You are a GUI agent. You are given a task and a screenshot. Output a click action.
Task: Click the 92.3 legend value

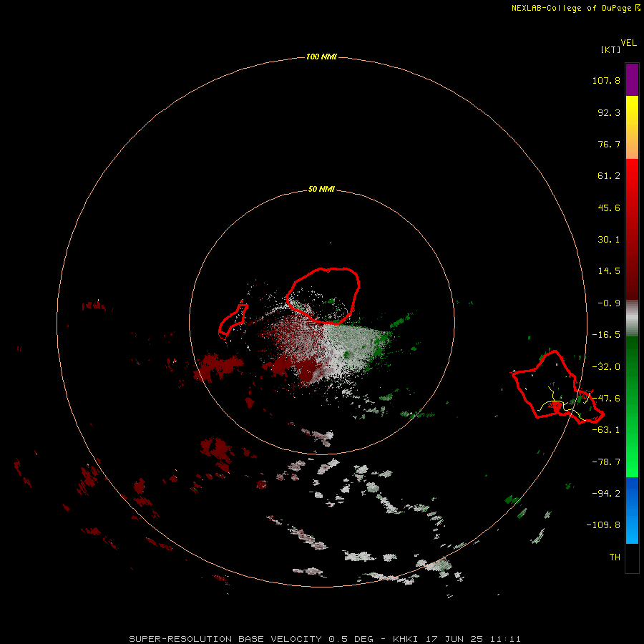pos(609,112)
